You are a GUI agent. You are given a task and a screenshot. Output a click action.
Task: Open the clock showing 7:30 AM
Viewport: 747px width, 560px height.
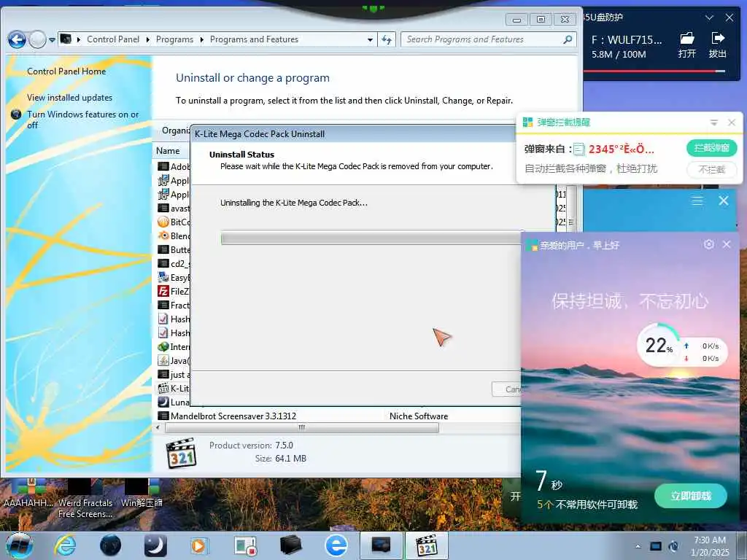(x=710, y=545)
